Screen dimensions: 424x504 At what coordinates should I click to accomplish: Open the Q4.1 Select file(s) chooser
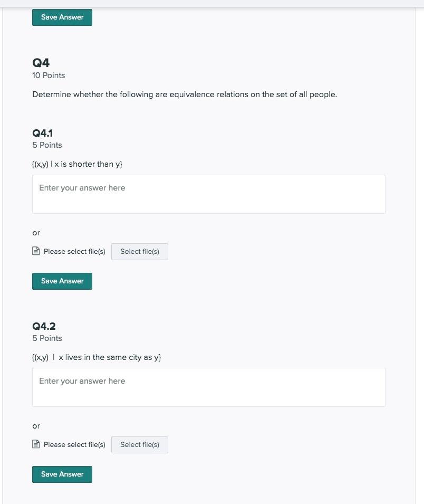point(139,252)
